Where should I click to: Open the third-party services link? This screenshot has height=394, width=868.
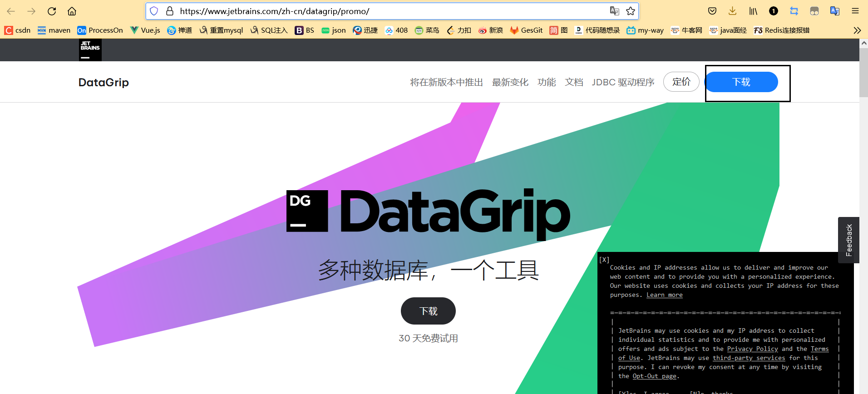point(749,358)
